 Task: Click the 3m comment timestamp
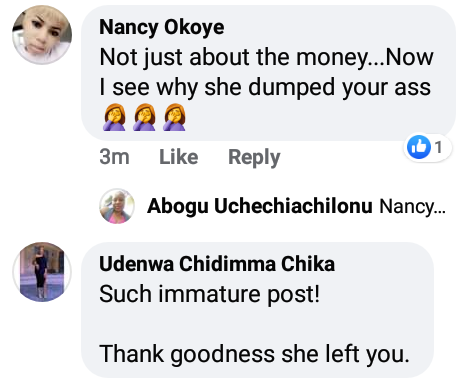coord(114,157)
